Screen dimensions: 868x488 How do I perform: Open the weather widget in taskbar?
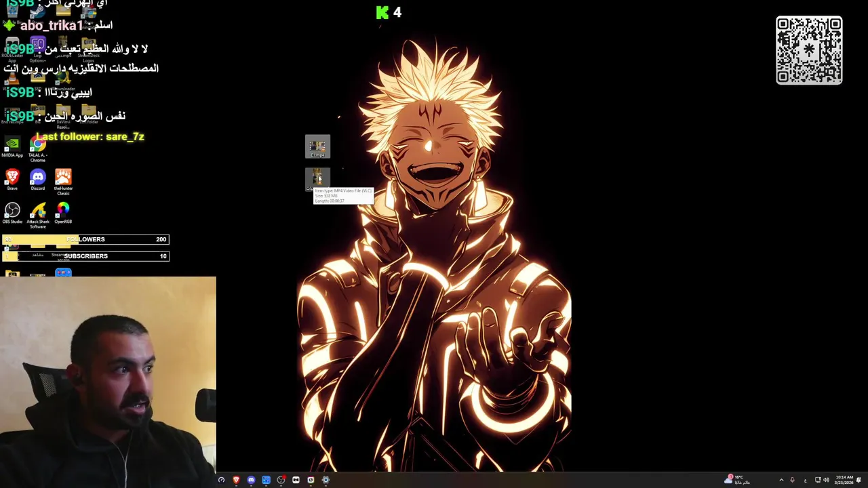pyautogui.click(x=738, y=480)
